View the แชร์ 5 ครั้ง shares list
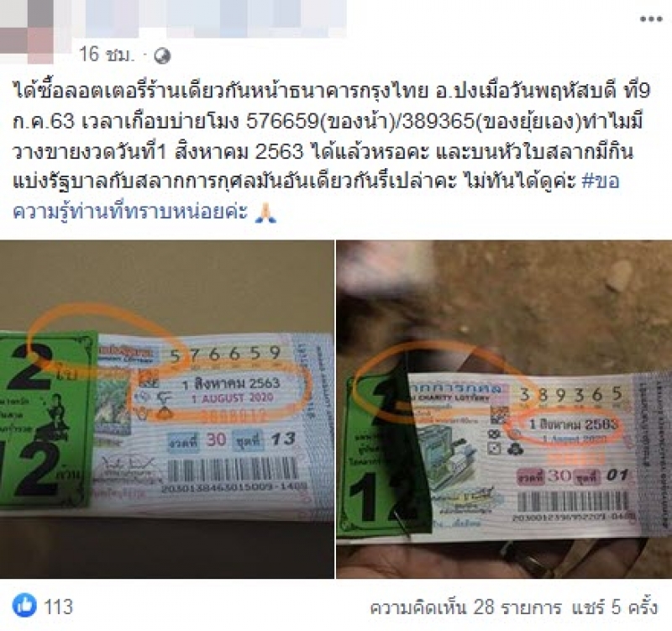The width and height of the screenshot is (672, 631). pyautogui.click(x=614, y=607)
